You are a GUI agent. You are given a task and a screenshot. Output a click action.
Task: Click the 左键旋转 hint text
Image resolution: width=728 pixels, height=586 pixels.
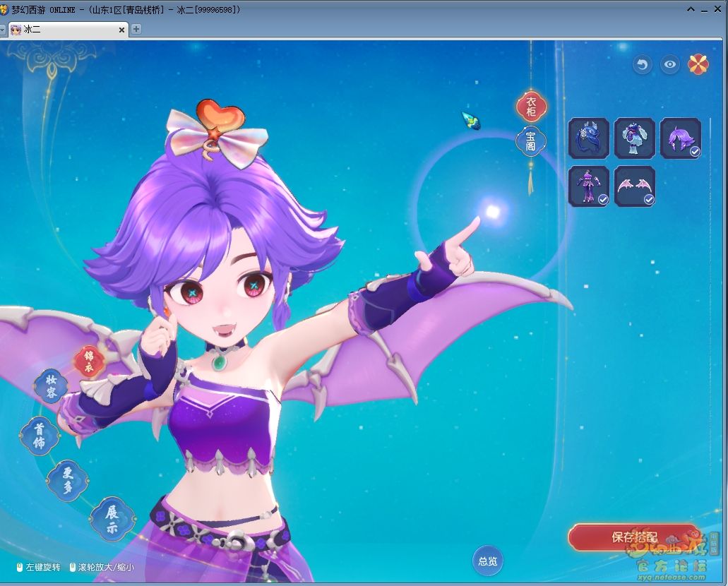(42, 567)
